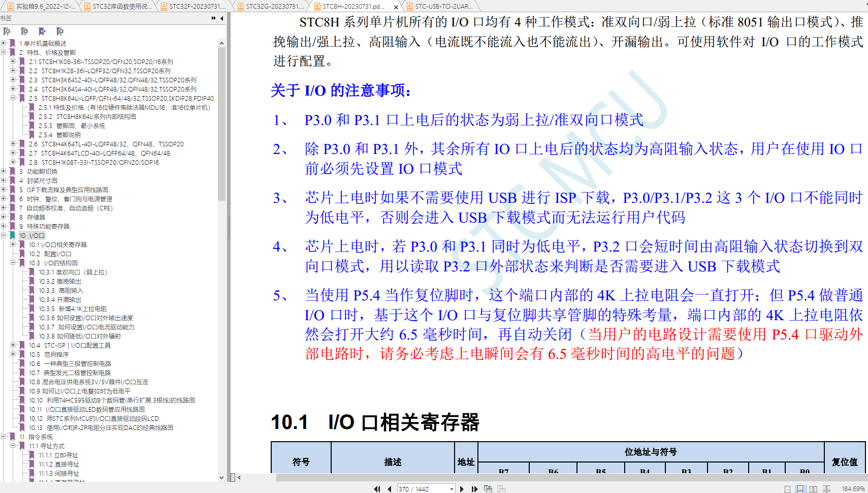The width and height of the screenshot is (868, 493).
Task: Go to bookmark 10.3.4 开漏输出
Action: pos(59,299)
